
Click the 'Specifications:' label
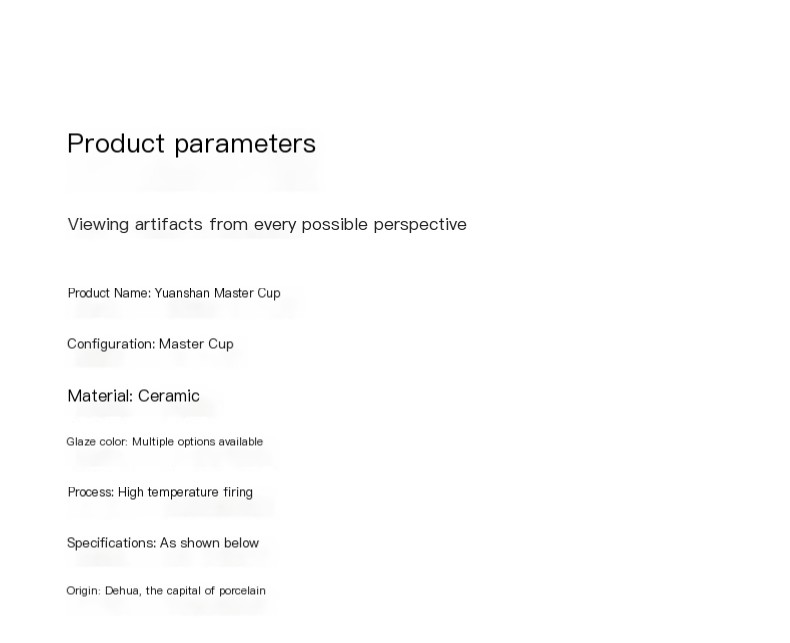112,543
